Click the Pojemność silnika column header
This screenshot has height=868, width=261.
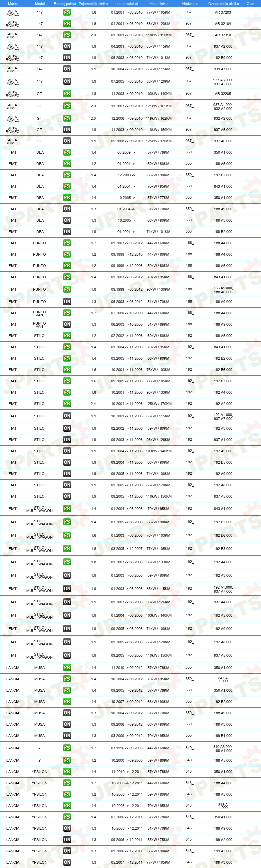click(93, 4)
